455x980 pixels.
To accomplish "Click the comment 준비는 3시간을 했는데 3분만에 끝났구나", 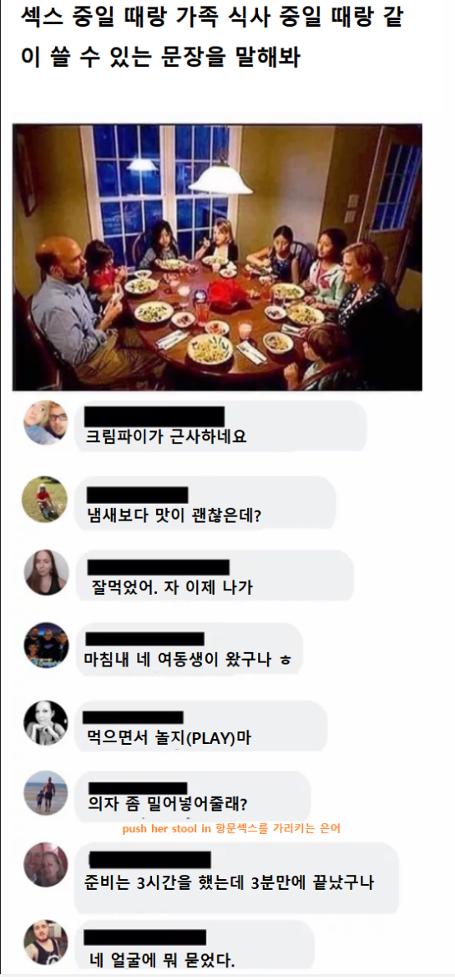I will (229, 883).
